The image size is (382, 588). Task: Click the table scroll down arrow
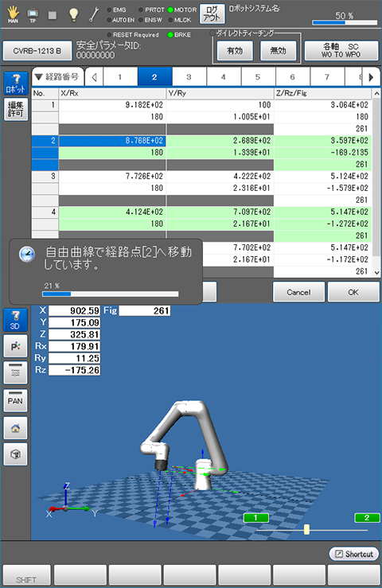pos(376,273)
